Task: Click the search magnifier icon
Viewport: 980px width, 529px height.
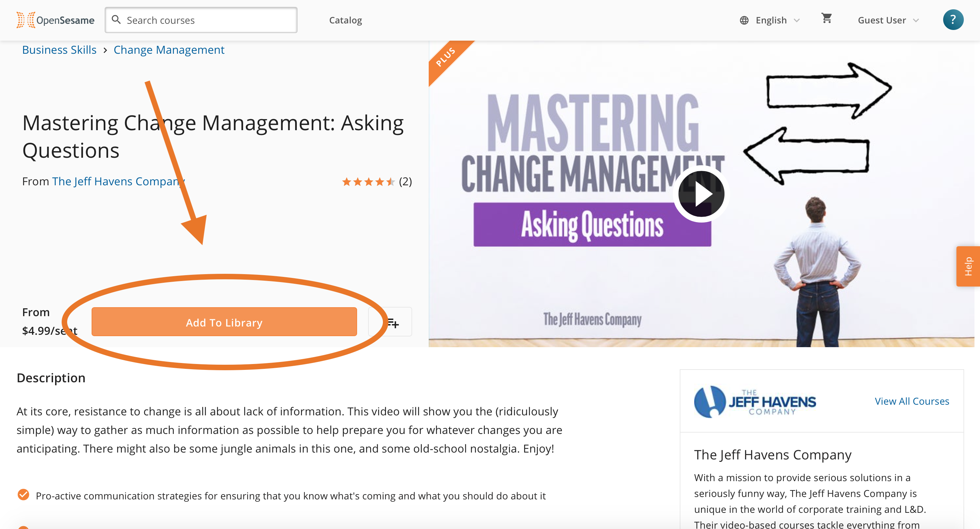Action: click(116, 19)
